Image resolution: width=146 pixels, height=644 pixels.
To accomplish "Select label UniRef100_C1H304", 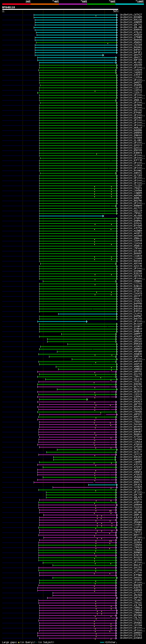I will click(x=131, y=243).
